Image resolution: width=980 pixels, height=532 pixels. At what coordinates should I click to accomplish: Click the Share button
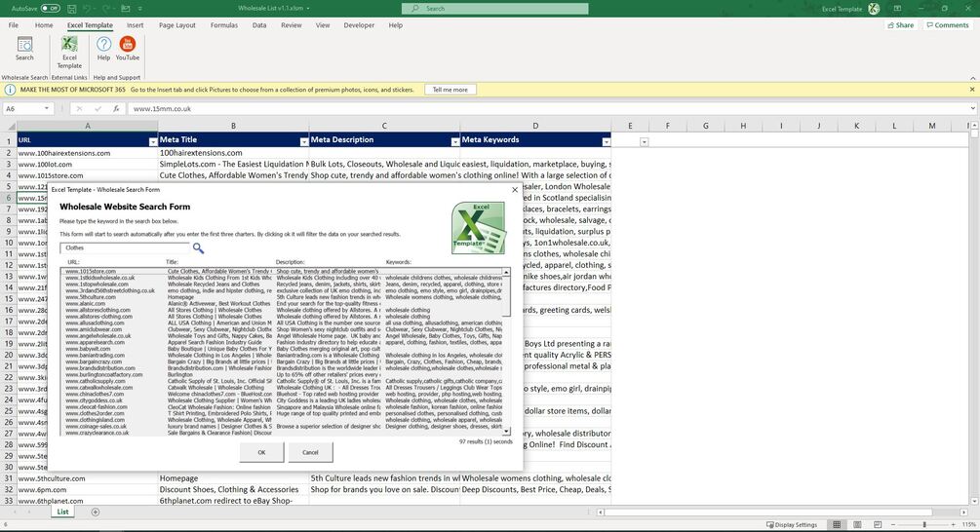[901, 25]
